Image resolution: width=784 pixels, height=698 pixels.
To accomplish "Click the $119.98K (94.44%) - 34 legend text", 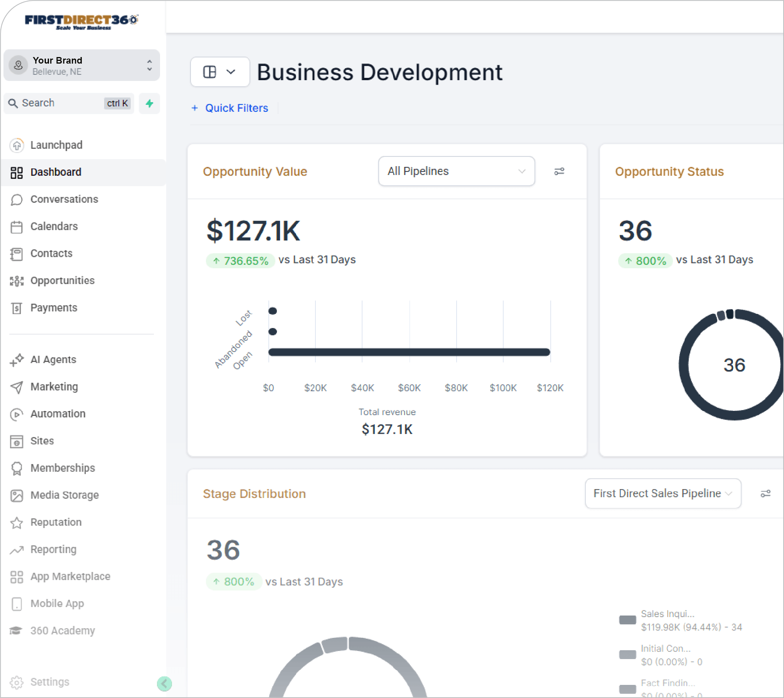I will pos(691,627).
